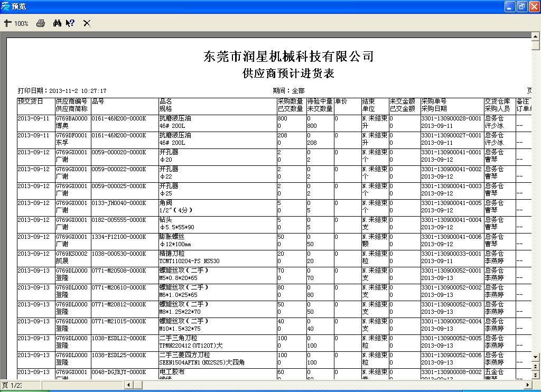Click the 100% zoom tool in toolbar
Screen dimensions: 541x392
tap(16, 23)
